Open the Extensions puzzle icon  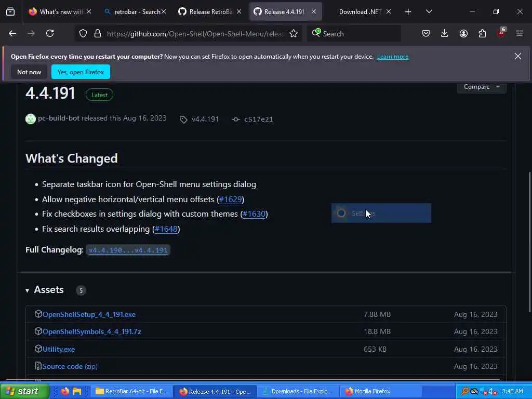[x=482, y=33]
